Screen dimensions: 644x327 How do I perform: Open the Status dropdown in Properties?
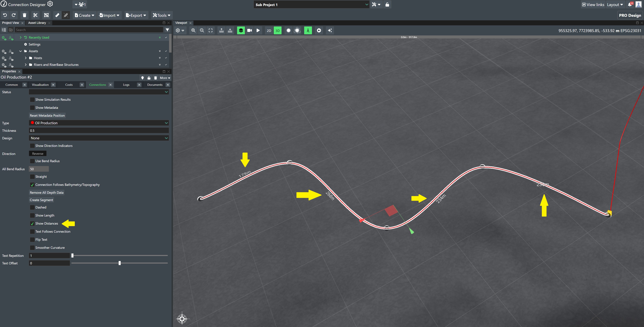[x=99, y=92]
